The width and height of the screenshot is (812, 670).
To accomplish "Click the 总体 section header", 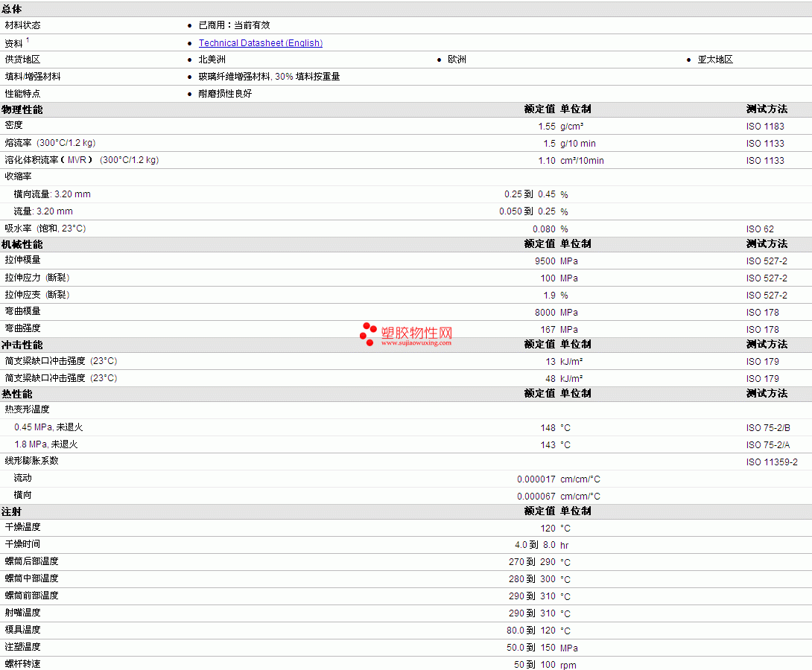I will pos(11,10).
